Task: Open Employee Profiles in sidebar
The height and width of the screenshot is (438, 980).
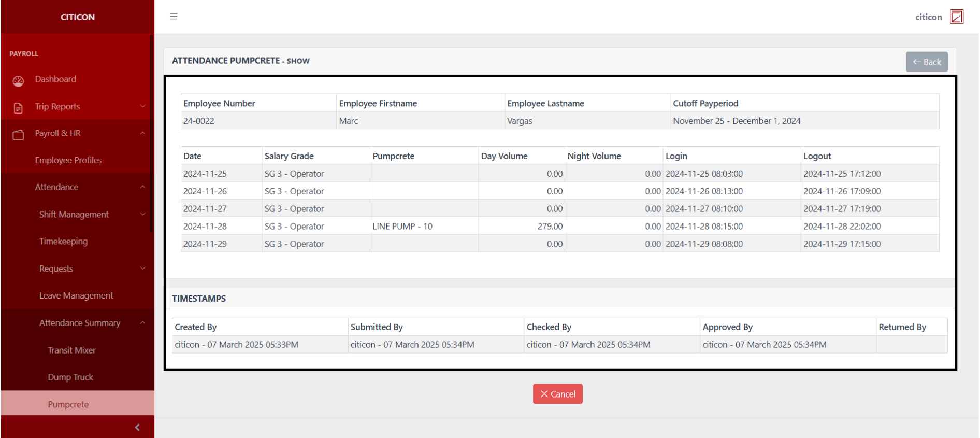Action: (x=68, y=160)
